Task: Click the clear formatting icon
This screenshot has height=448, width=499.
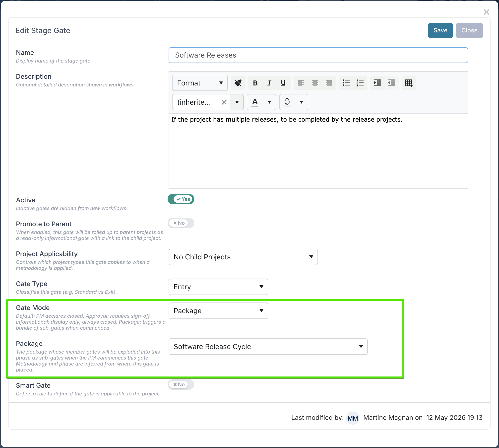Action: pos(238,83)
